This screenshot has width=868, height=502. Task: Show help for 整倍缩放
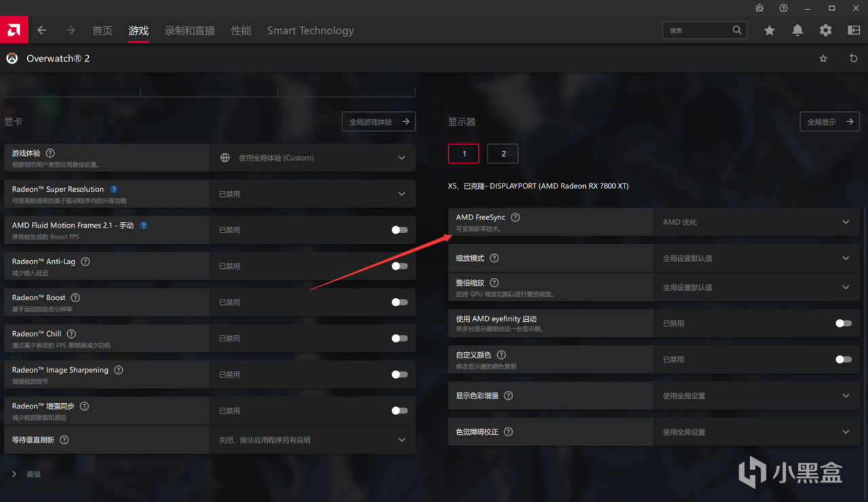click(494, 283)
